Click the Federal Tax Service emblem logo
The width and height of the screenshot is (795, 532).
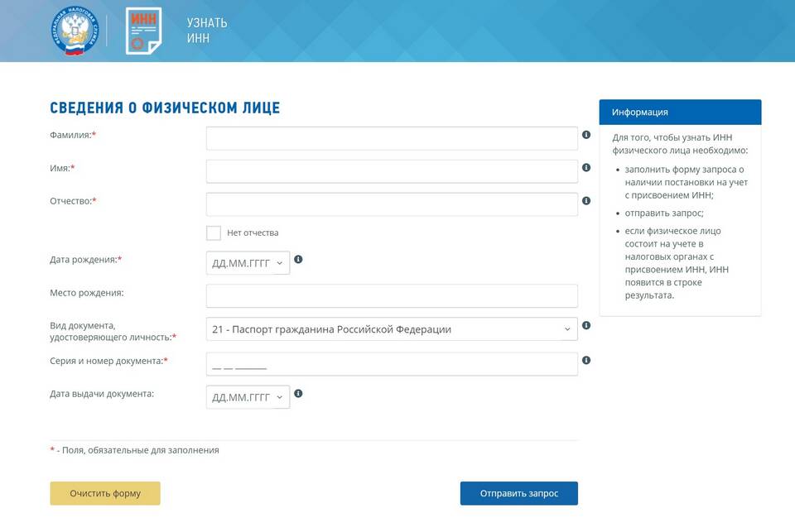[75, 31]
